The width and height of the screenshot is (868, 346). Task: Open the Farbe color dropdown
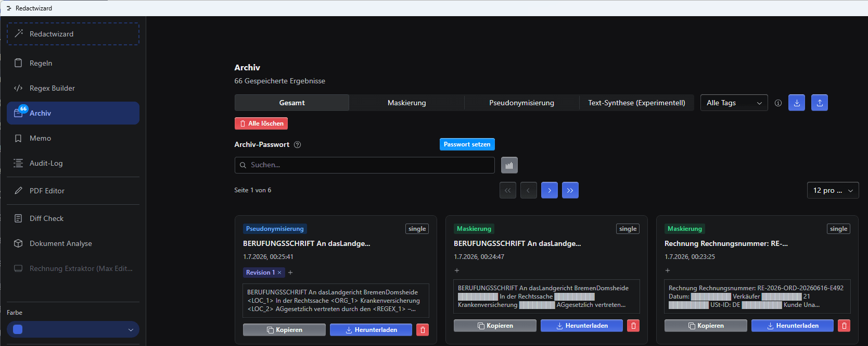pyautogui.click(x=73, y=329)
